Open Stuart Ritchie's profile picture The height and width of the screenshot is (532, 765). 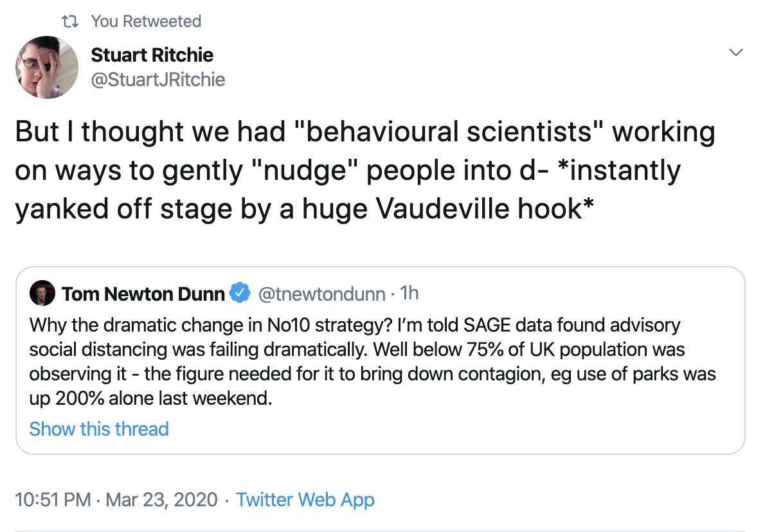tap(46, 67)
